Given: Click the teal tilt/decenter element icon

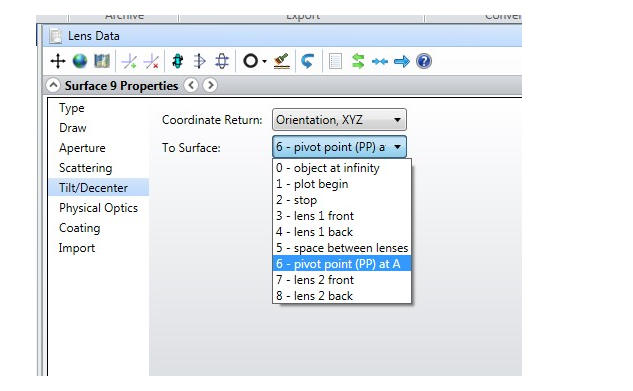Looking at the screenshot, I should pyautogui.click(x=178, y=61).
